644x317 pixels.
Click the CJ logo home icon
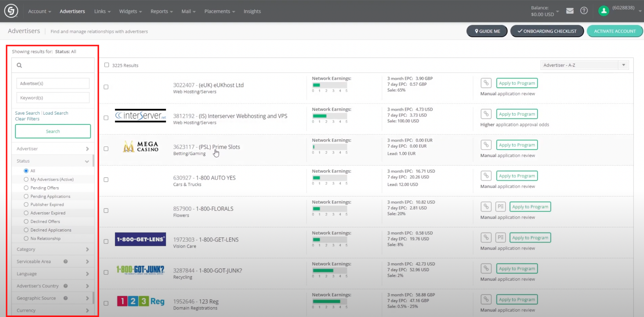coord(11,11)
